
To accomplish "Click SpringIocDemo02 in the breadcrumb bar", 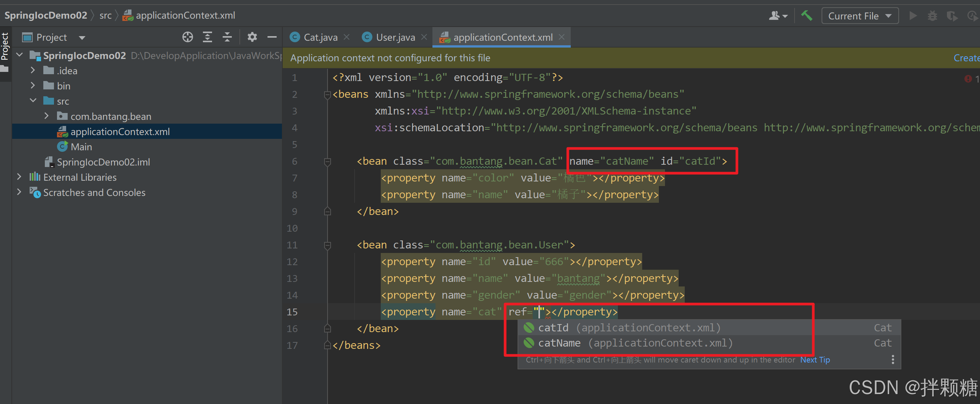I will [46, 16].
